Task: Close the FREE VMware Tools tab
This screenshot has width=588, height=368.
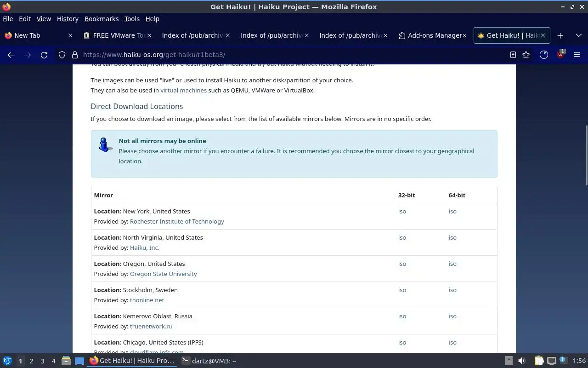Action: [149, 35]
